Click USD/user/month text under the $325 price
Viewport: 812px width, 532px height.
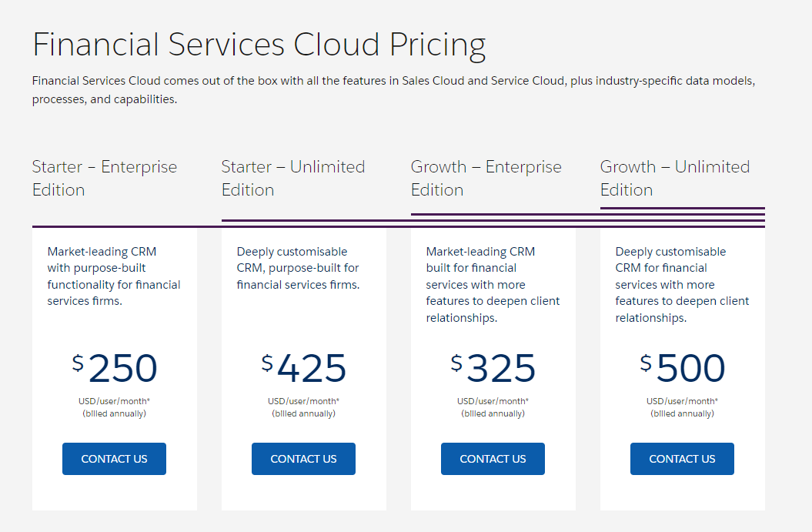[x=493, y=401]
